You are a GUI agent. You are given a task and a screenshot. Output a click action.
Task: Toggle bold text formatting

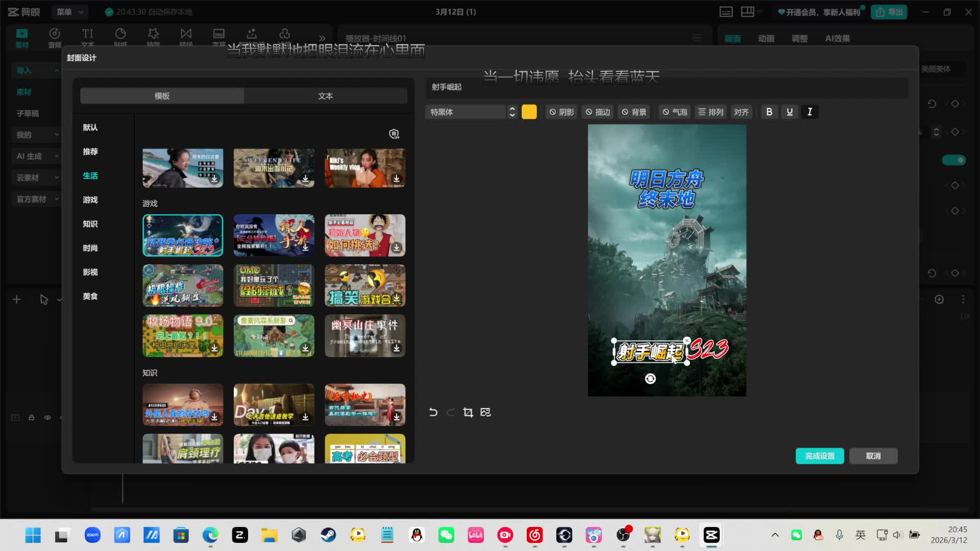tap(769, 112)
